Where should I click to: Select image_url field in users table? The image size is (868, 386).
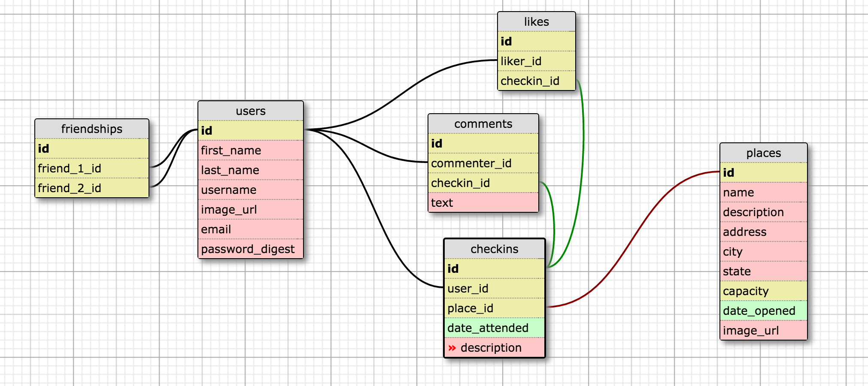(251, 210)
